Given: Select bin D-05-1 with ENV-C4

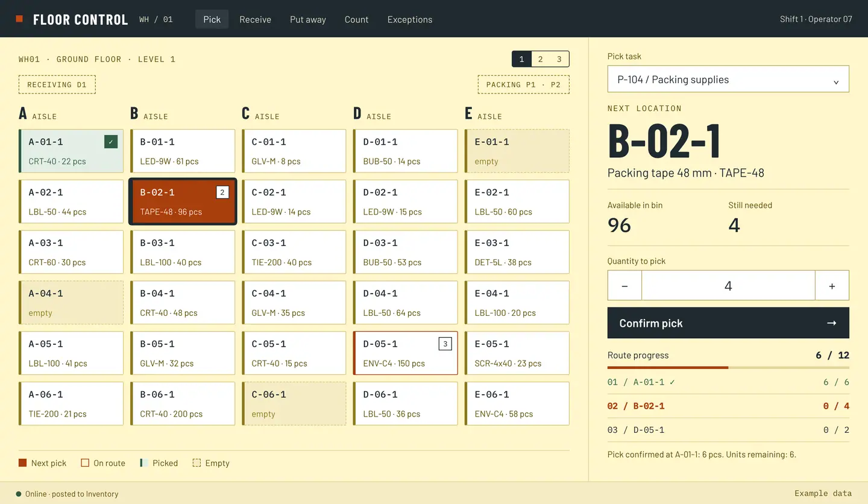Looking at the screenshot, I should coord(406,353).
